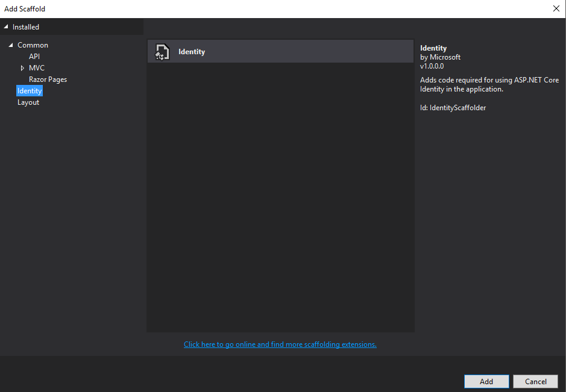Screen dimensions: 566x392
Task: Click the Installed header label
Action: pos(26,27)
